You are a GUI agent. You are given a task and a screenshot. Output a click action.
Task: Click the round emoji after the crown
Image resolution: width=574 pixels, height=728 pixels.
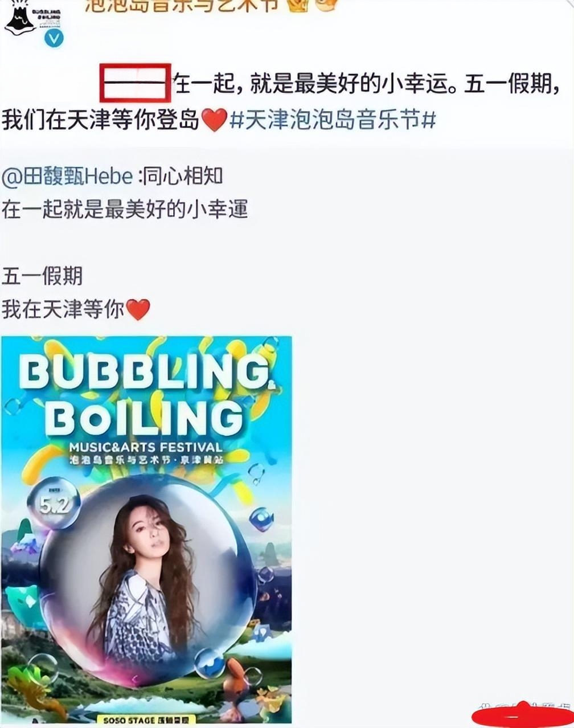coord(327,5)
